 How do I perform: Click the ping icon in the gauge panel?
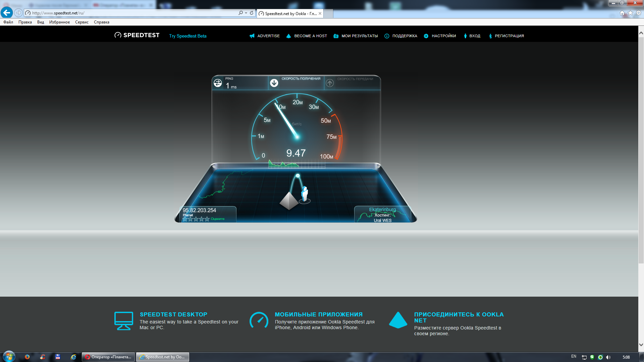(218, 83)
